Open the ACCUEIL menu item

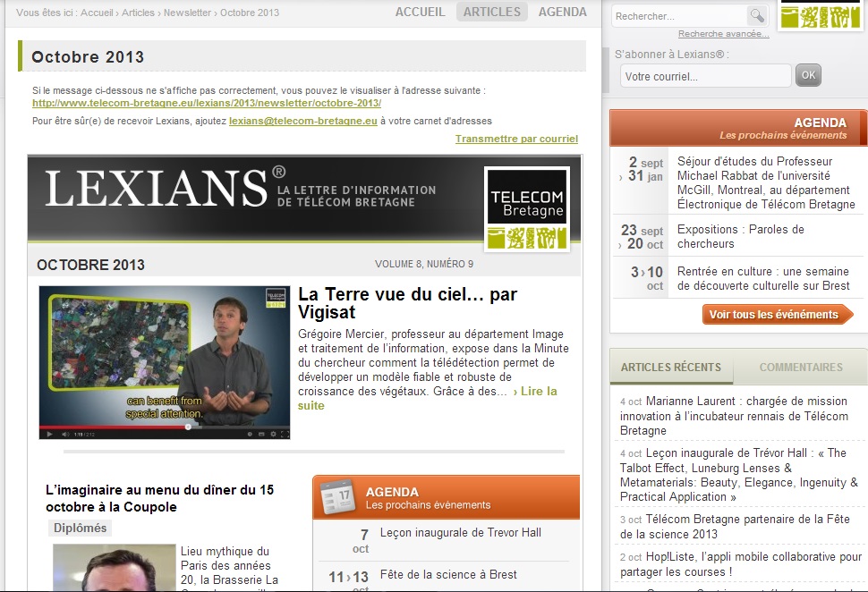(x=420, y=12)
